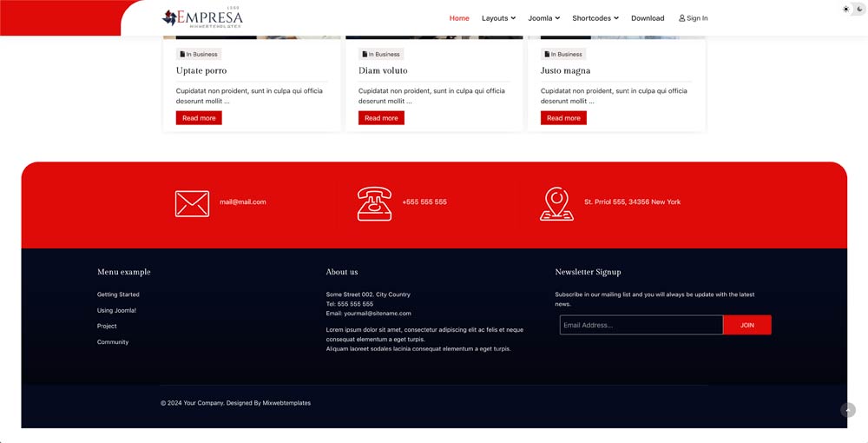The height and width of the screenshot is (443, 868).
Task: Open the Justo magna article title
Action: coord(565,70)
